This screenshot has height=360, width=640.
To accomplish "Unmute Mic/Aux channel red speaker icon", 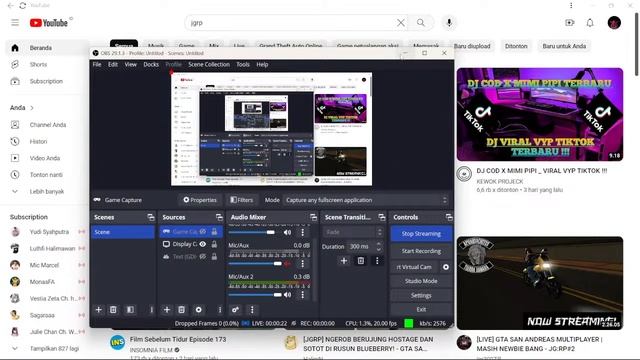I will click(x=287, y=264).
